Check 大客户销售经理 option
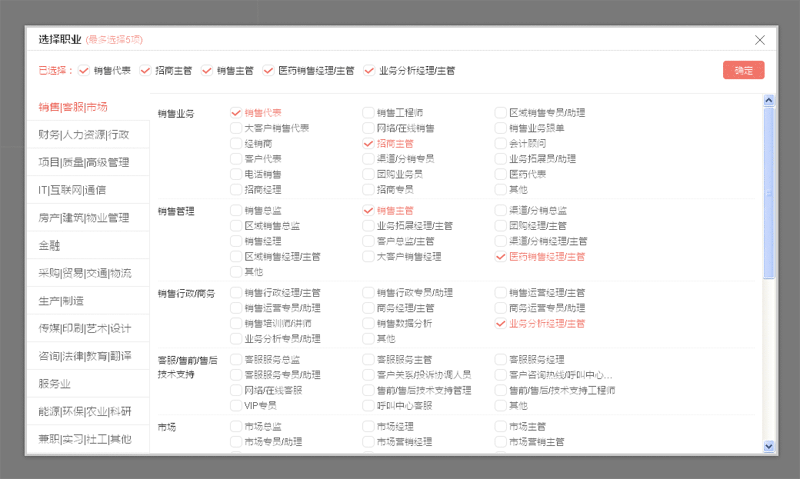 tap(368, 256)
